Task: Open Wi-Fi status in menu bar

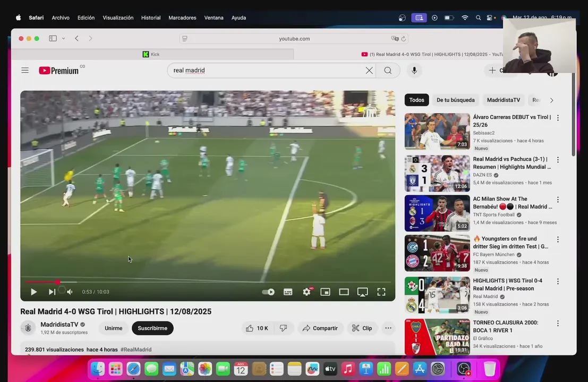Action: coord(465,18)
